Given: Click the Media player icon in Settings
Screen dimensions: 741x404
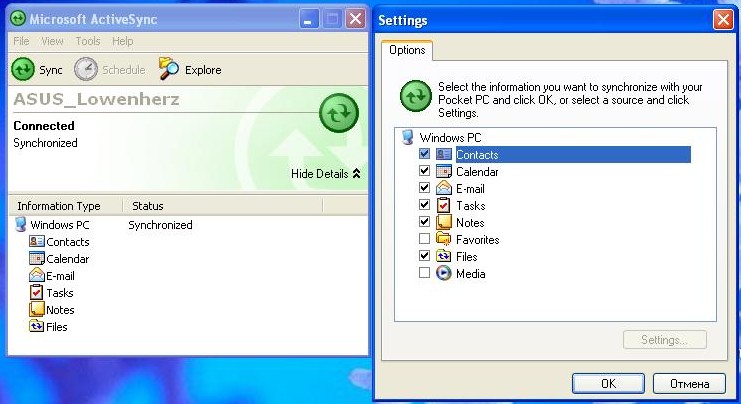Looking at the screenshot, I should click(x=444, y=273).
